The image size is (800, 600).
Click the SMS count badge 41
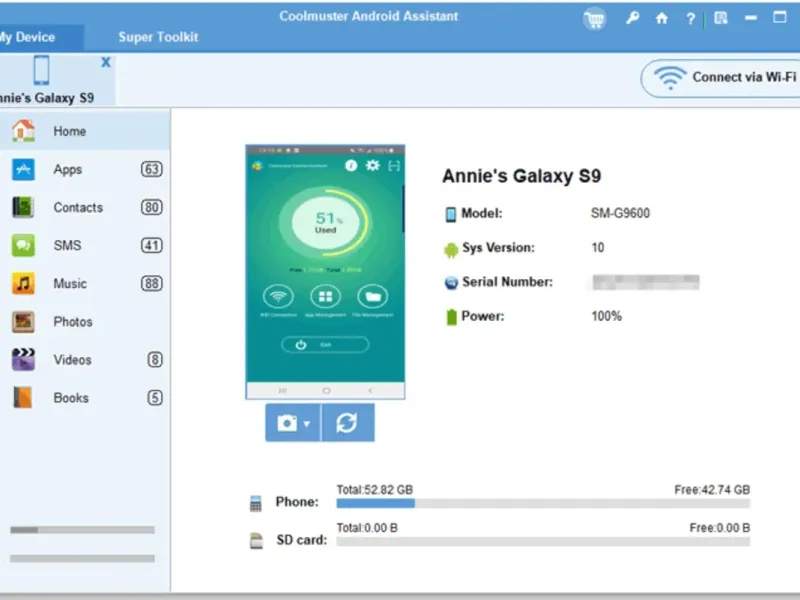click(x=152, y=245)
